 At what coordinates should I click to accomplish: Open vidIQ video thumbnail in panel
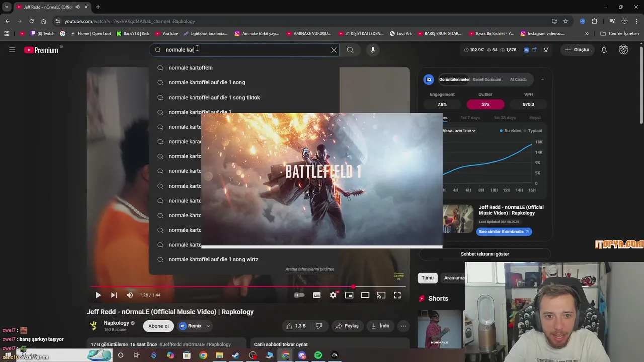point(458,219)
